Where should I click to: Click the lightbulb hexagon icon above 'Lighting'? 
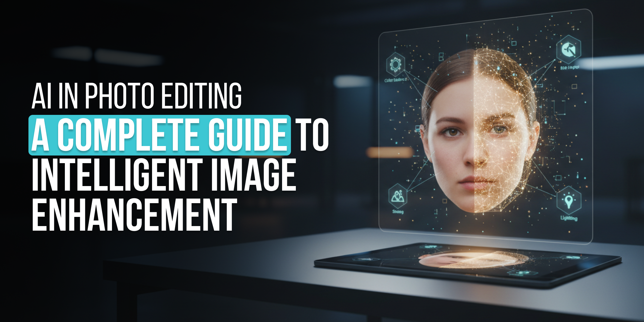pos(569,200)
